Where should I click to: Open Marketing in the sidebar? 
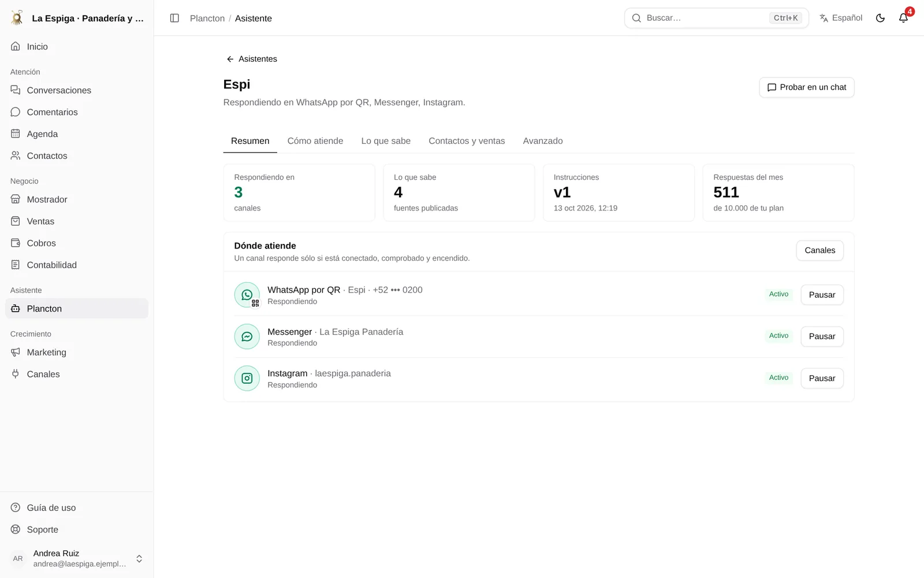77,353
